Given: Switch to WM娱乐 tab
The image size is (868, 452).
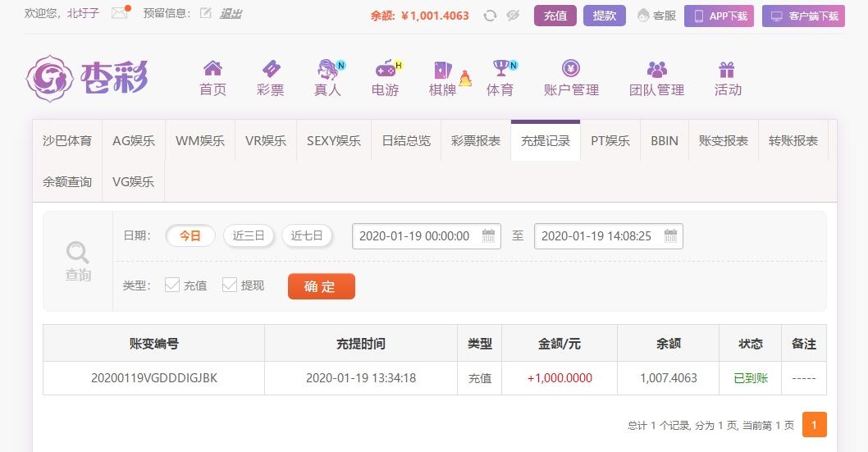Looking at the screenshot, I should [x=200, y=141].
